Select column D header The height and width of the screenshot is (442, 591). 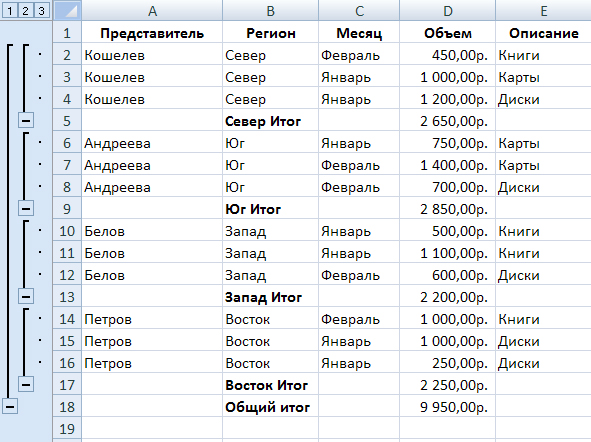[x=447, y=11]
